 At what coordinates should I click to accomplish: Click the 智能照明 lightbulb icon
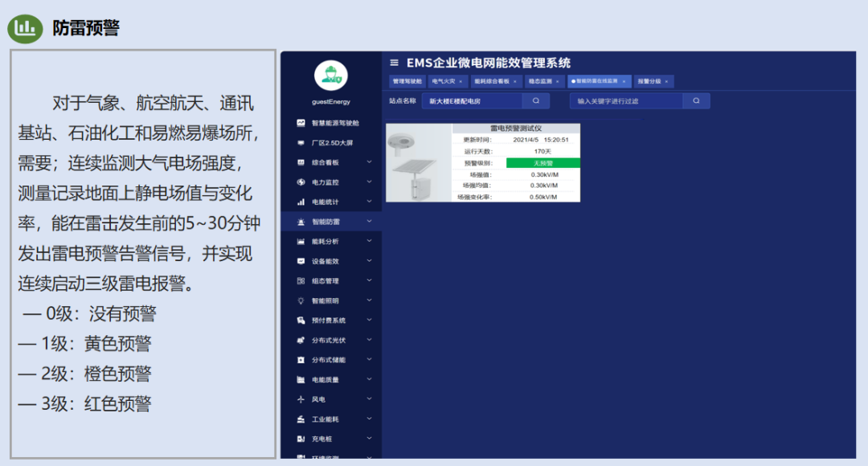click(301, 300)
